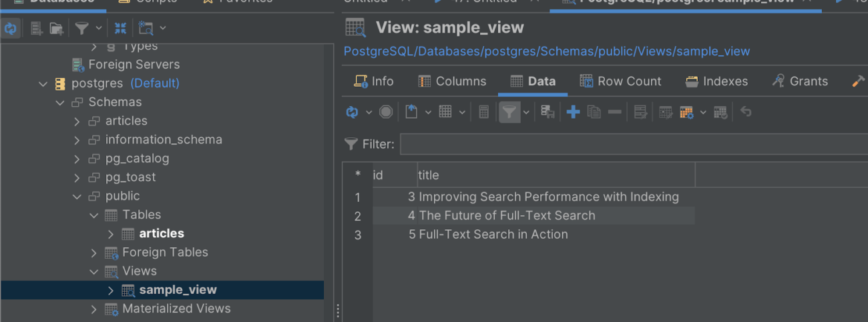Open dropdown arrow next to data refresh icon
This screenshot has width=868, height=322.
369,113
